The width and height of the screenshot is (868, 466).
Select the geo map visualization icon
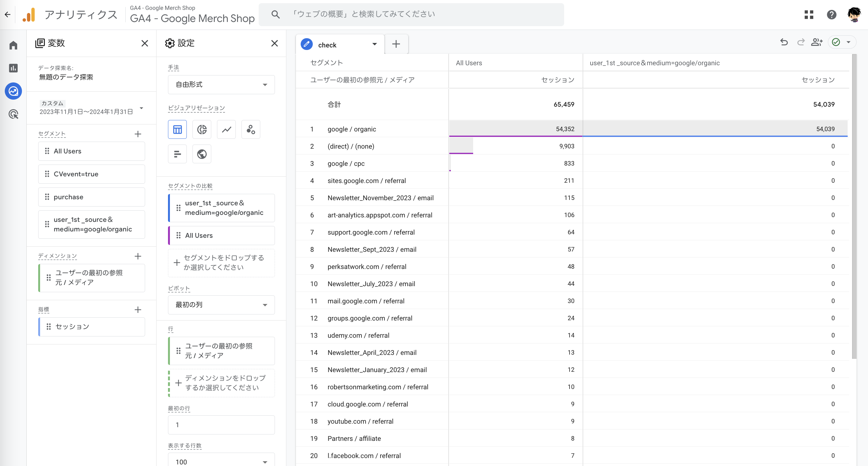coord(202,154)
